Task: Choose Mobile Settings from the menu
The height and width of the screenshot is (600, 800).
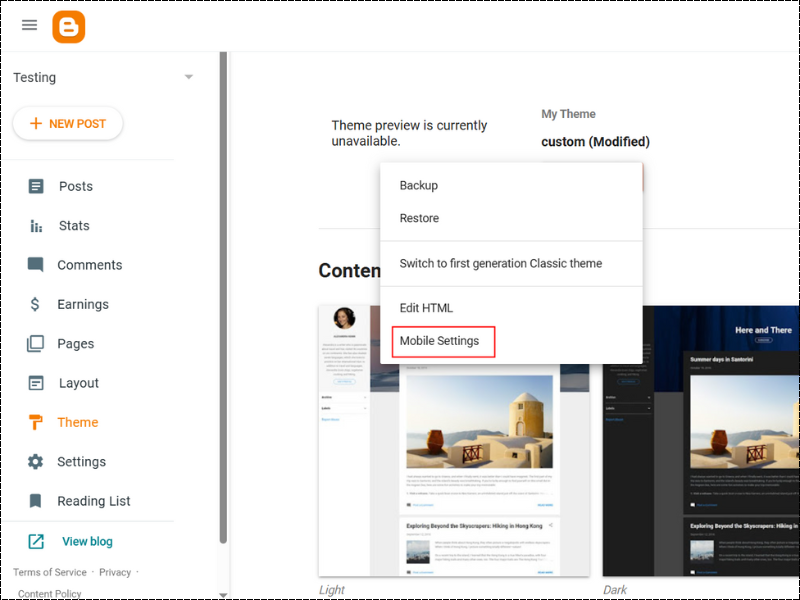Action: pos(442,341)
